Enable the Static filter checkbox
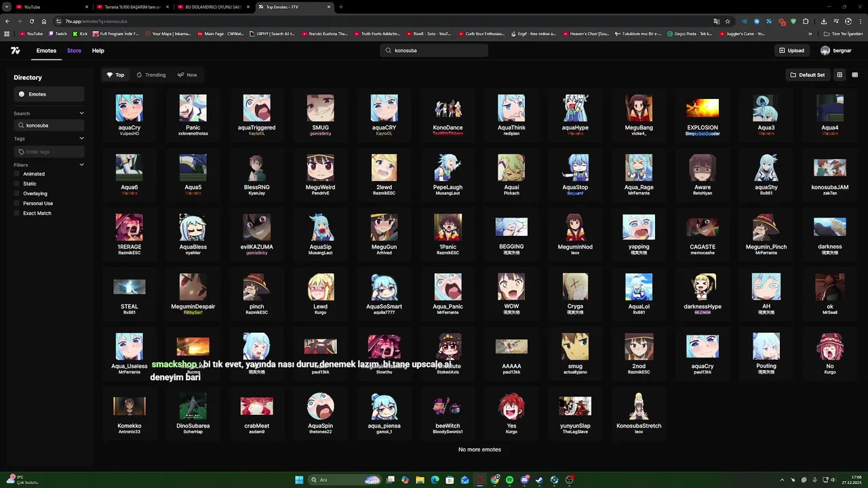This screenshot has height=488, width=868. 17,184
